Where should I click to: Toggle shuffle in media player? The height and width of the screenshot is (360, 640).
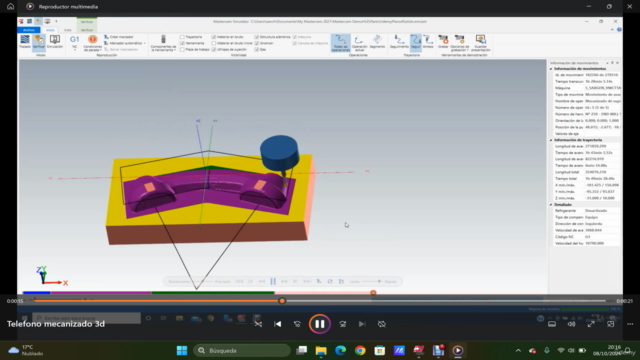[x=258, y=324]
